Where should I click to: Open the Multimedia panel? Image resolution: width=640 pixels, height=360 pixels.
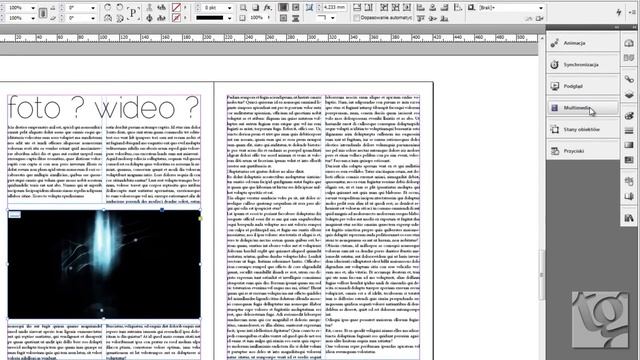tap(582, 108)
